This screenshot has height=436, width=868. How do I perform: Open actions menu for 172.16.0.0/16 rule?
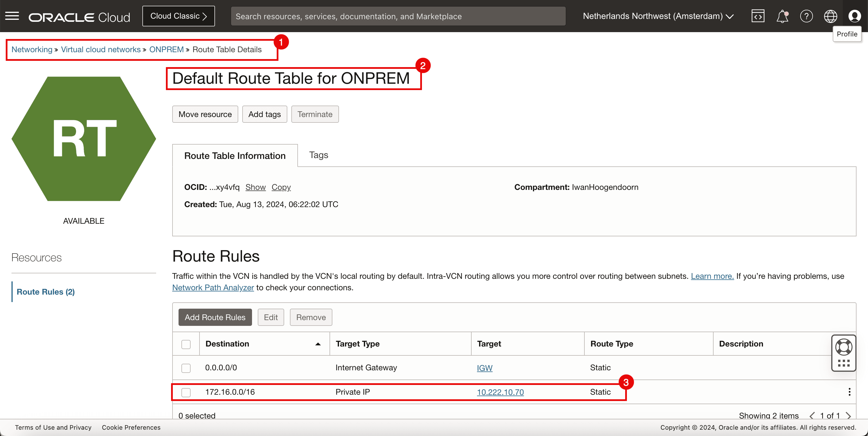[849, 392]
